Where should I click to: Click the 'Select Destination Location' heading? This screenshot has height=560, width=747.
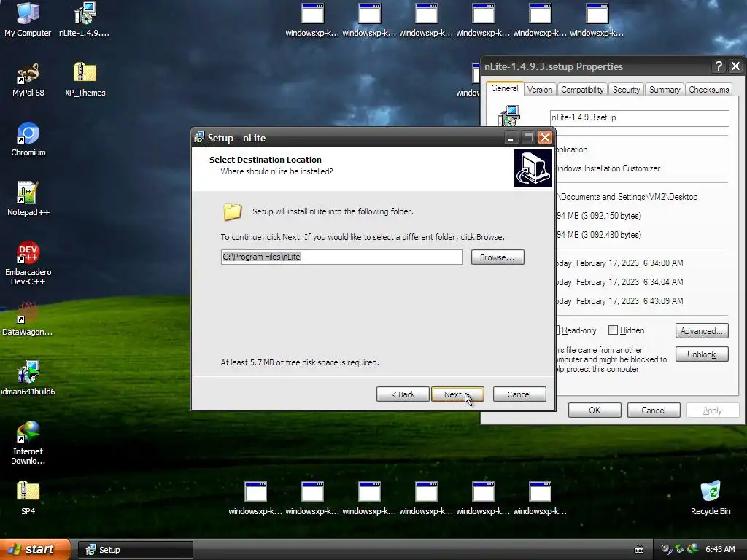(266, 160)
